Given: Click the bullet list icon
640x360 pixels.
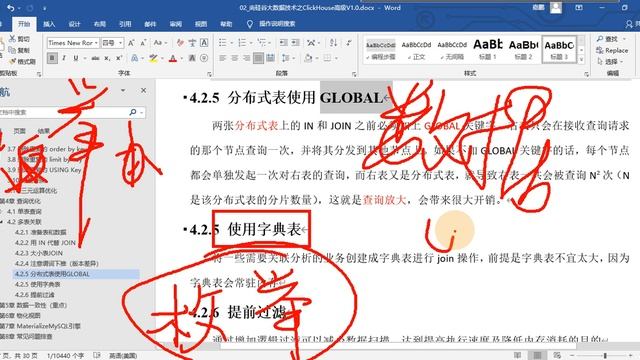Looking at the screenshot, I should (x=222, y=43).
